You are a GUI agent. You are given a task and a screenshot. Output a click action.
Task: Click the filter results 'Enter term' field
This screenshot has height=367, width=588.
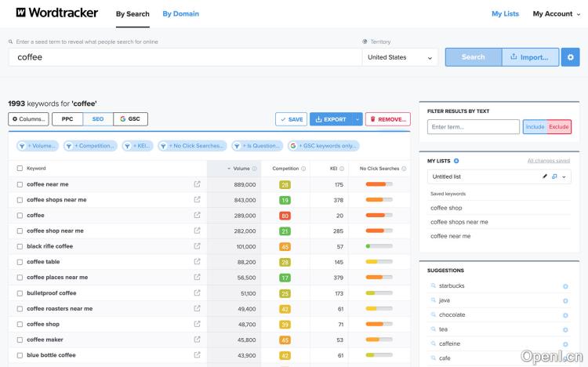point(474,127)
